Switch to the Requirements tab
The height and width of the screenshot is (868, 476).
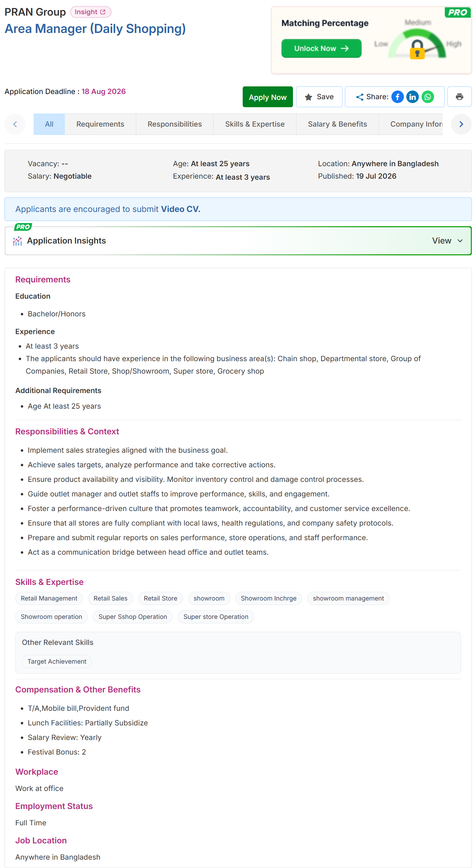(x=100, y=124)
